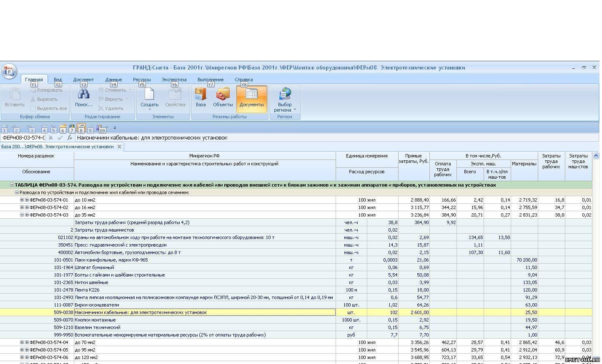
Task: Select row Болты с гайками и шайбами строительные
Action: (x=296, y=275)
